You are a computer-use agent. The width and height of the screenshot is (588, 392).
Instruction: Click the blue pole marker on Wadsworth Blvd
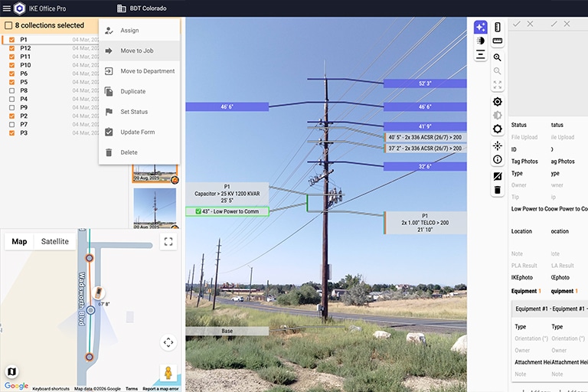pos(90,310)
